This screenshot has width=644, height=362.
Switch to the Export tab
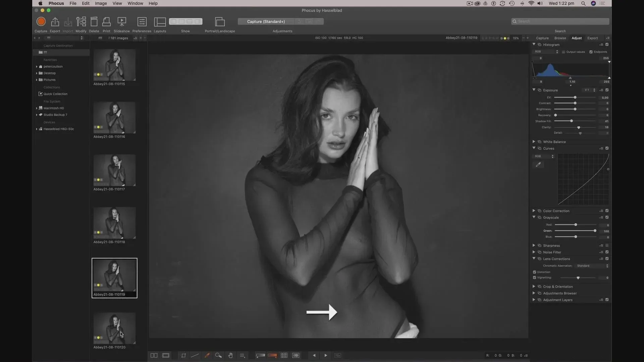tap(592, 38)
